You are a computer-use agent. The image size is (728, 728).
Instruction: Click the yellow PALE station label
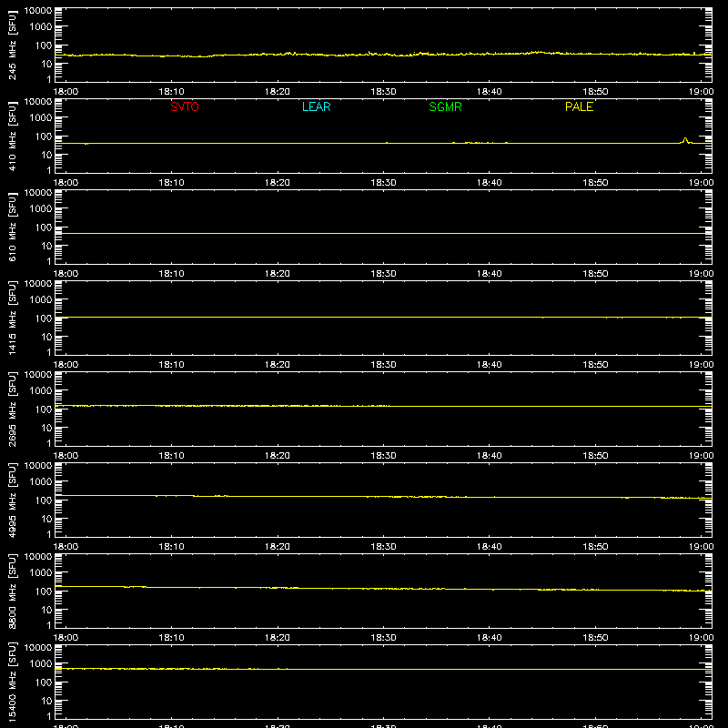coord(579,106)
